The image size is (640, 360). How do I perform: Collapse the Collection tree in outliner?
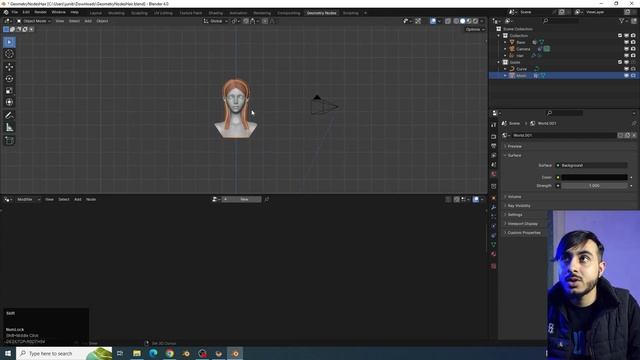tap(499, 36)
